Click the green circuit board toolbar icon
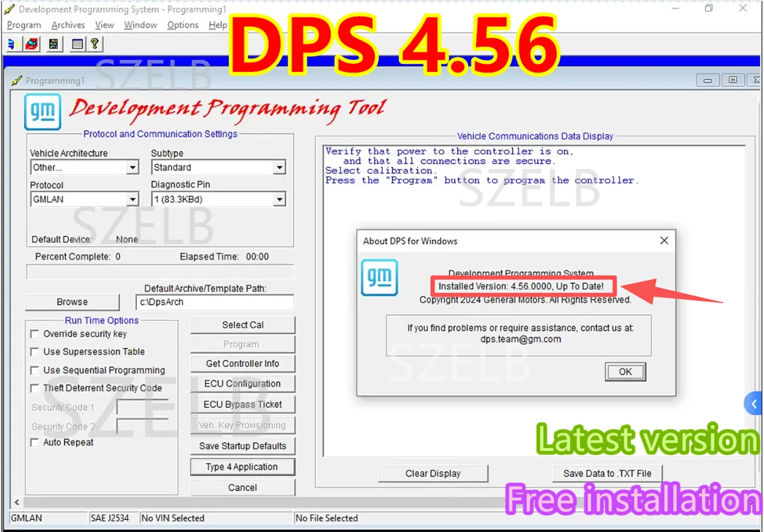The height and width of the screenshot is (532, 764). (55, 44)
